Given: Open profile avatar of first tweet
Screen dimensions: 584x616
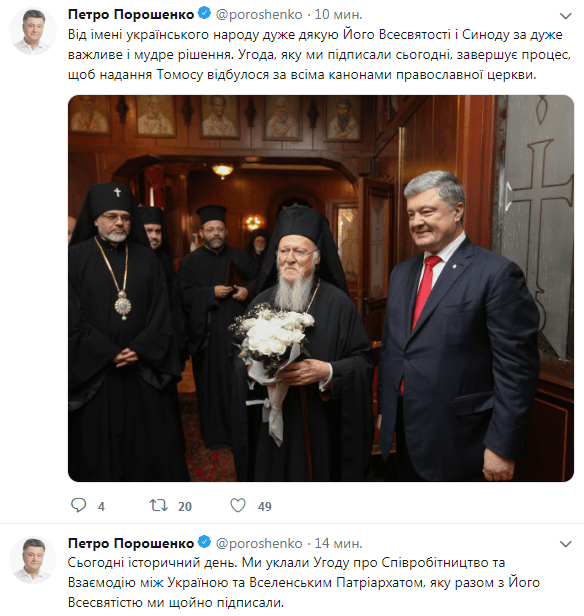Looking at the screenshot, I should [33, 31].
